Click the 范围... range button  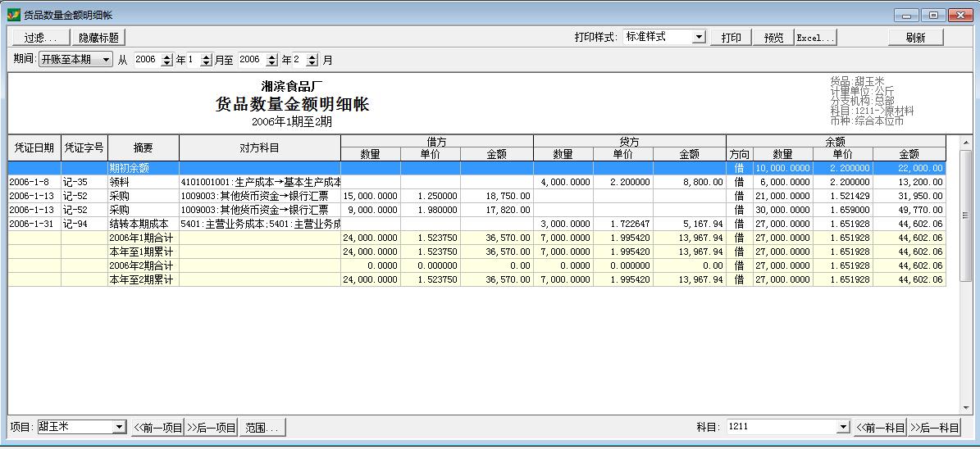(x=262, y=427)
